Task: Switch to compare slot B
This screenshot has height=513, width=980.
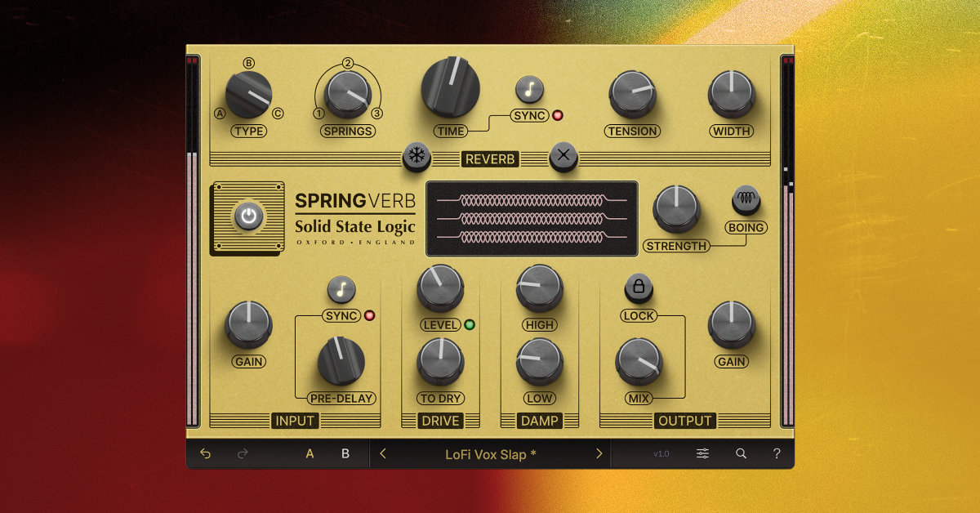Action: click(x=344, y=453)
